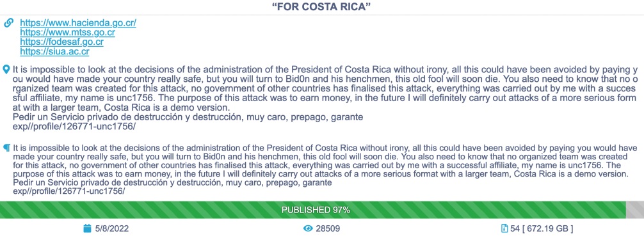The height and width of the screenshot is (238, 644).
Task: Open the www.mtss.go.cr link
Action: click(x=67, y=32)
